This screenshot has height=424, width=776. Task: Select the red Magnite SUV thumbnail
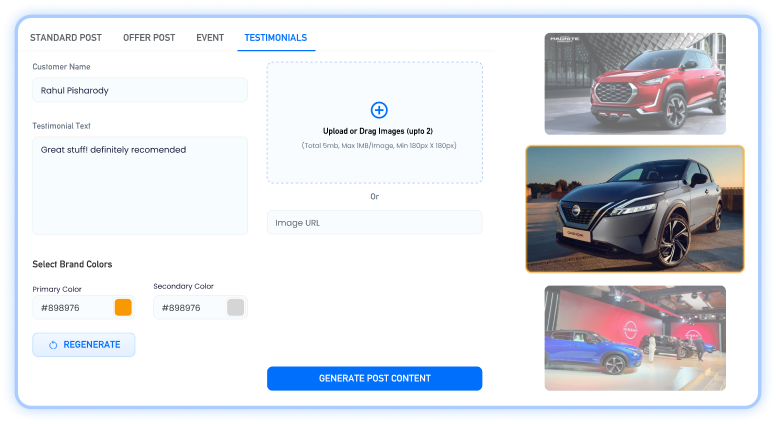635,84
